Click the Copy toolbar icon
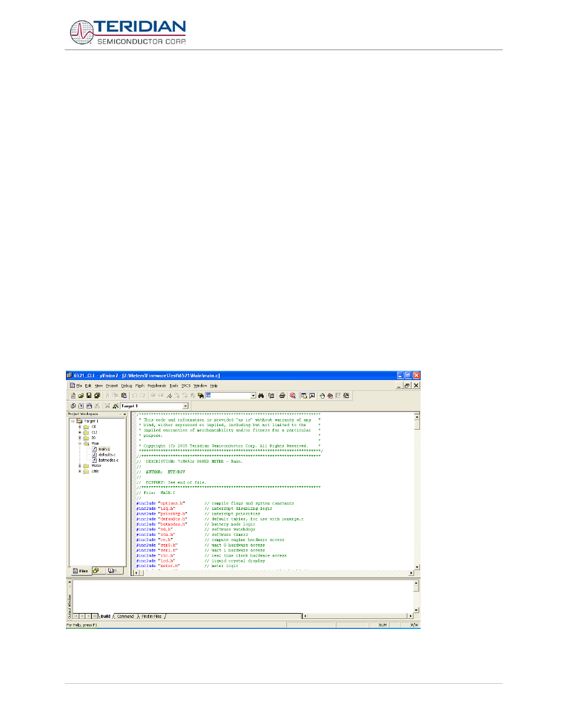Viewport: 562px width, 728px height. tap(115, 396)
